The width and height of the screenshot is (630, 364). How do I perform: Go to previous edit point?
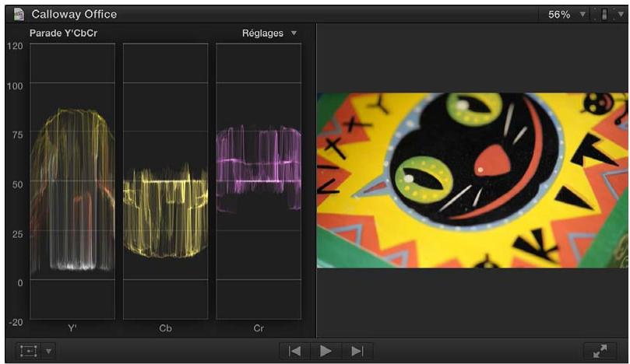(x=294, y=351)
